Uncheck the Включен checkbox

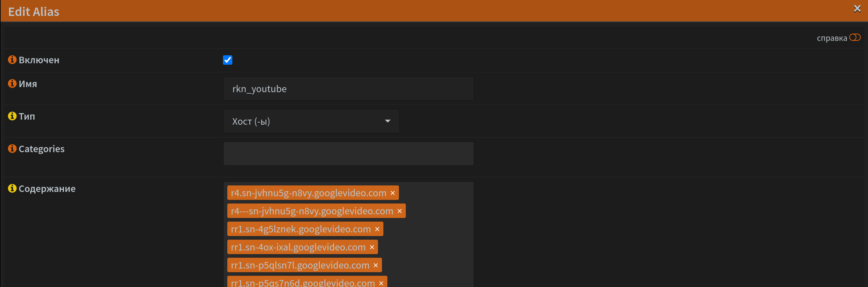click(228, 60)
